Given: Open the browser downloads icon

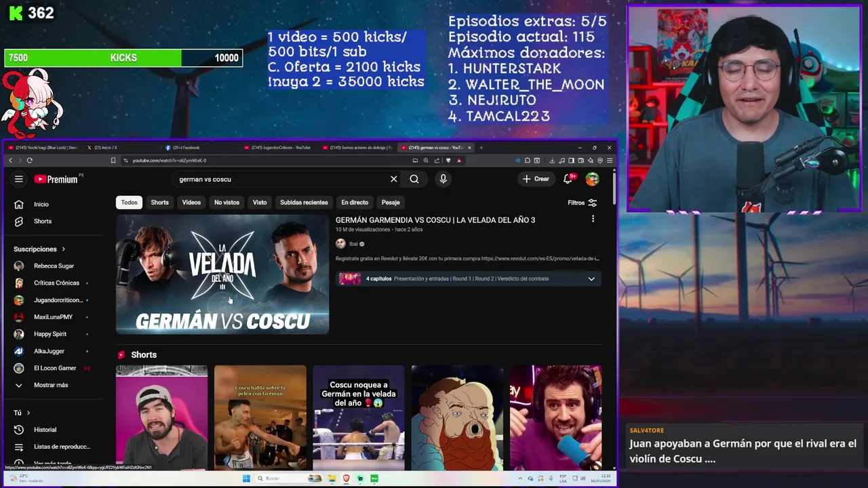Looking at the screenshot, I should click(552, 161).
